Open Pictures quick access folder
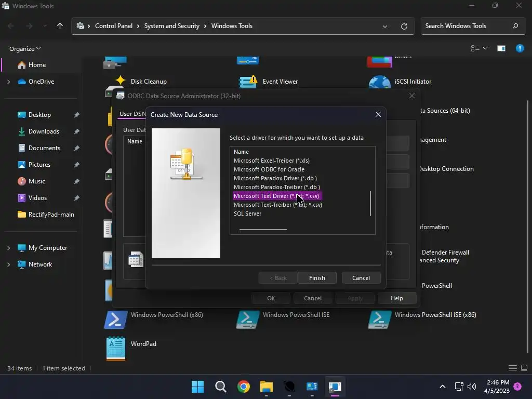 pos(39,165)
